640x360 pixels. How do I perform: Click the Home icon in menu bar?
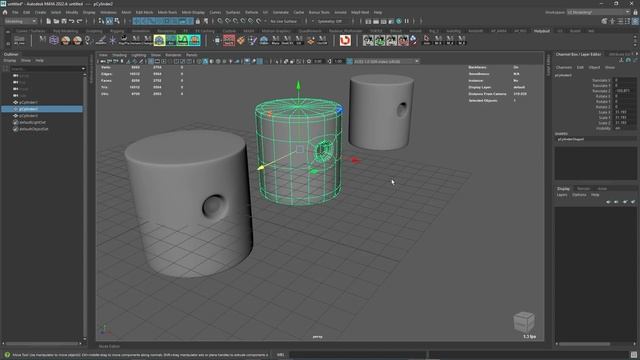(5, 12)
